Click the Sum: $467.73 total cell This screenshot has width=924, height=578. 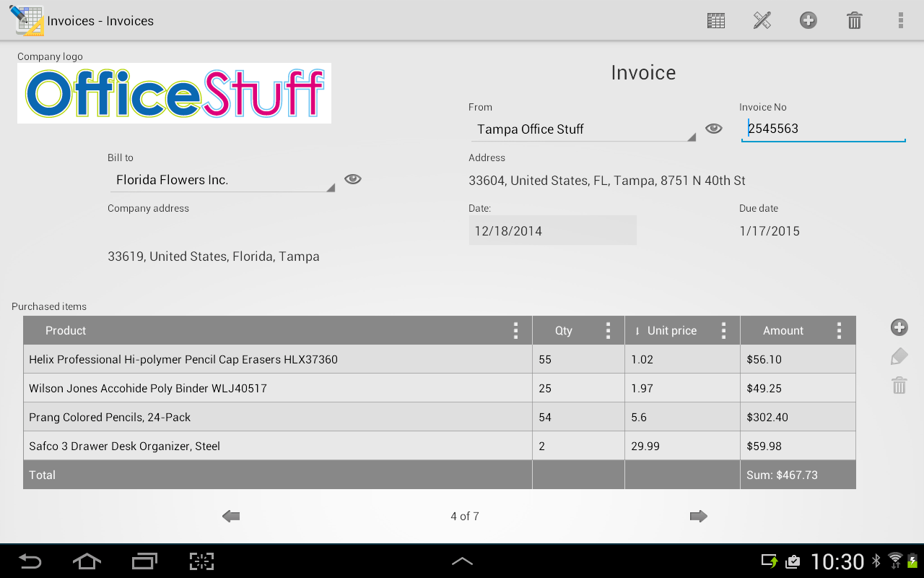tap(798, 475)
